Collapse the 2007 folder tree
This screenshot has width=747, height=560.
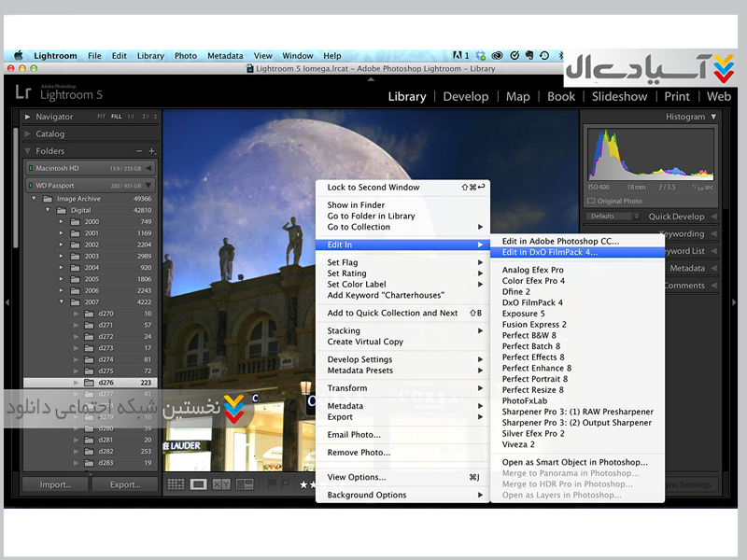(61, 301)
